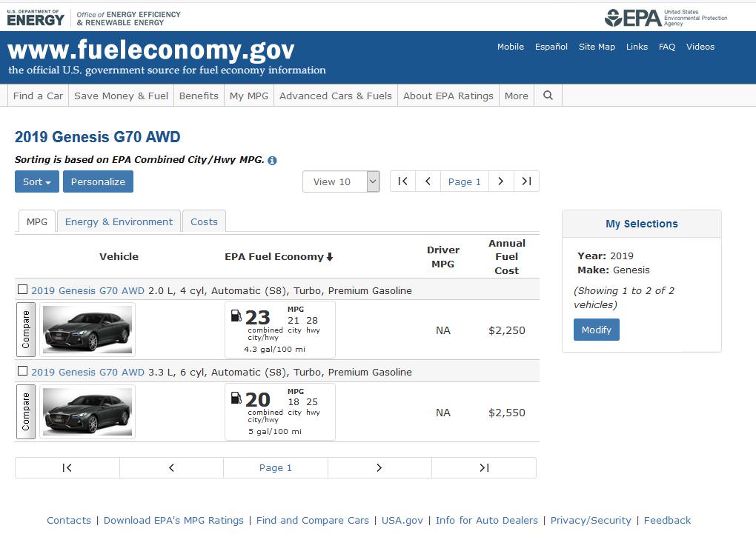Open the 3.3 L G70 car photo
The width and height of the screenshot is (756, 557).
87,412
